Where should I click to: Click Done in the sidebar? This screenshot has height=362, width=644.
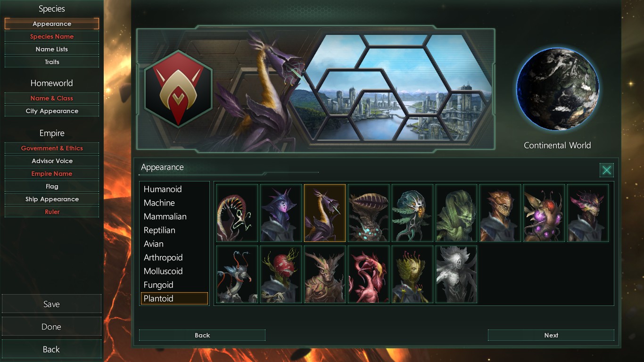click(x=51, y=327)
